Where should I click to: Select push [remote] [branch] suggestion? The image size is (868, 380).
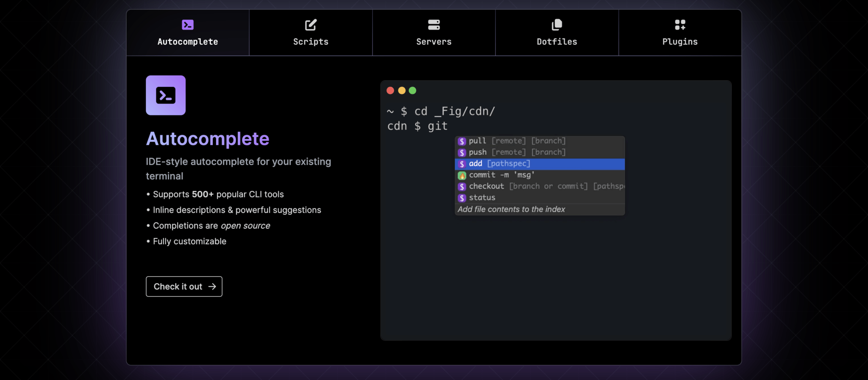517,153
